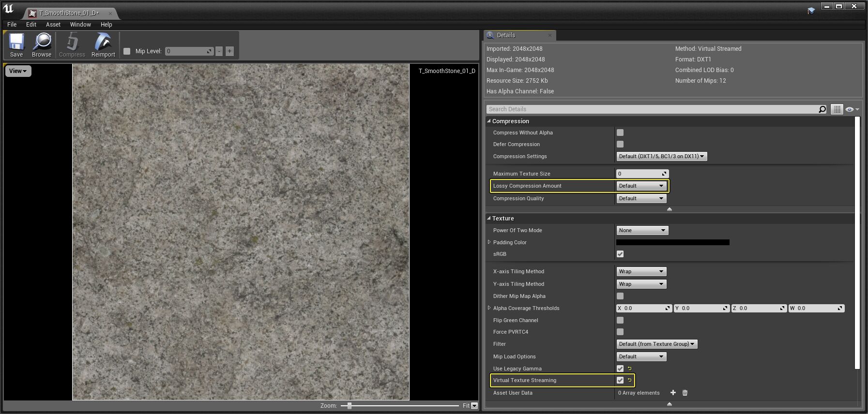
Task: Open Compression Settings dropdown
Action: [x=661, y=156]
